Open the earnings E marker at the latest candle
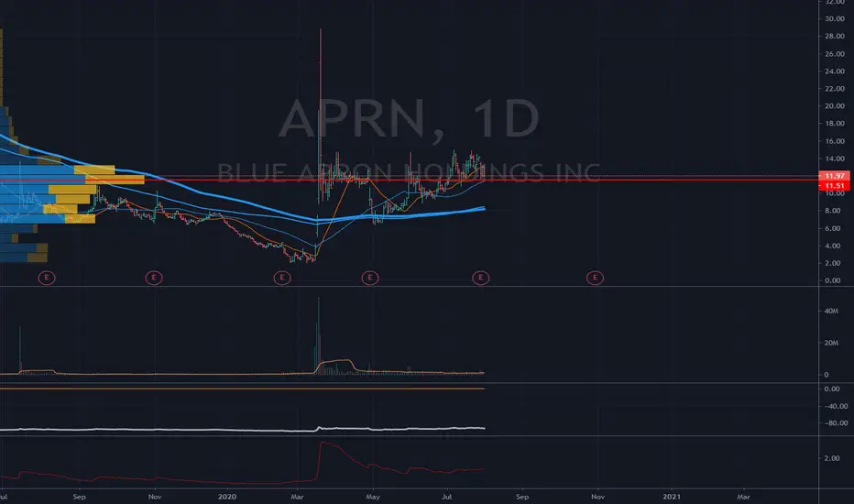 [x=480, y=278]
